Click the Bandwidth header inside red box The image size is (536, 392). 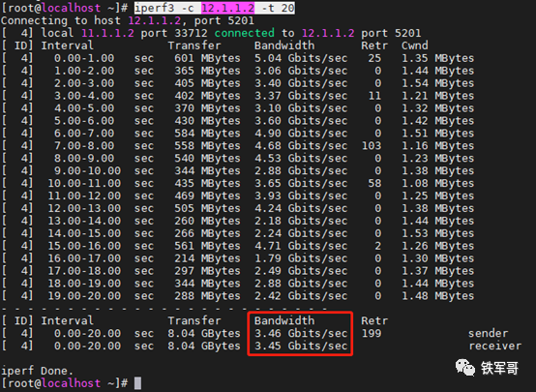click(284, 320)
